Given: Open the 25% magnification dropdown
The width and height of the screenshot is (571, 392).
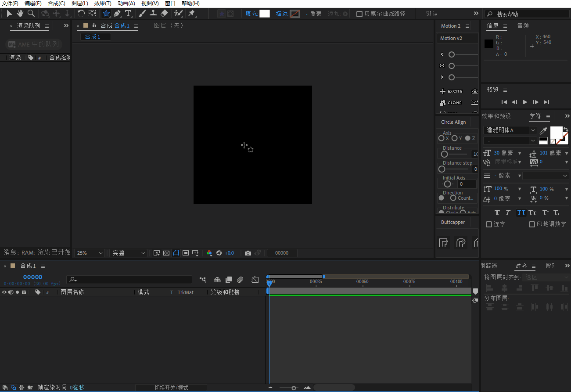Looking at the screenshot, I should pyautogui.click(x=90, y=253).
